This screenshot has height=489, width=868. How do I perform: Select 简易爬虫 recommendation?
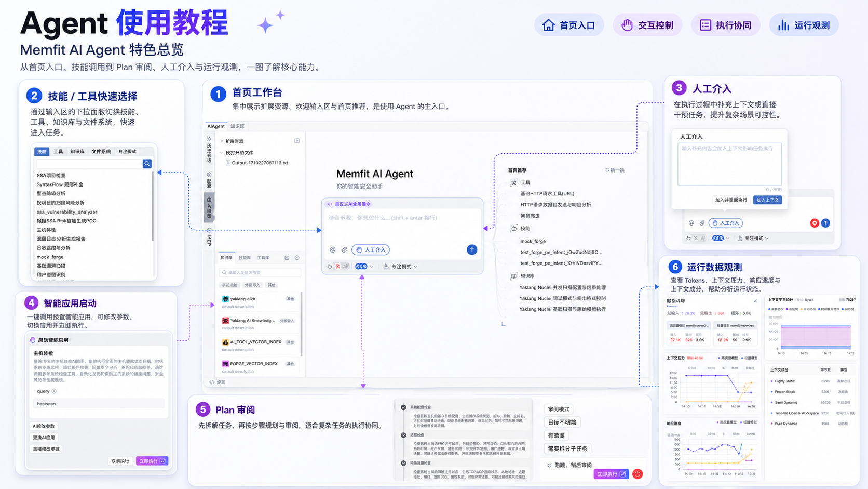tap(530, 215)
